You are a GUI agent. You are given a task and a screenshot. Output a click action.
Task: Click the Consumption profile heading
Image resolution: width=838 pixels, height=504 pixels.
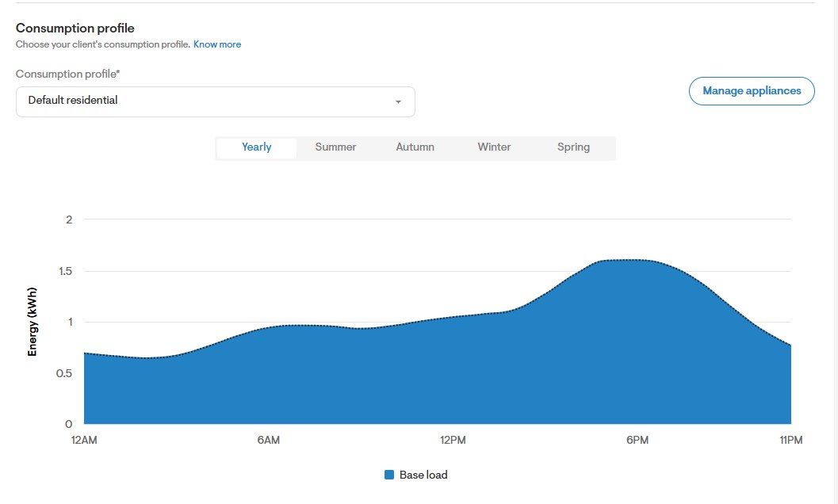click(75, 29)
